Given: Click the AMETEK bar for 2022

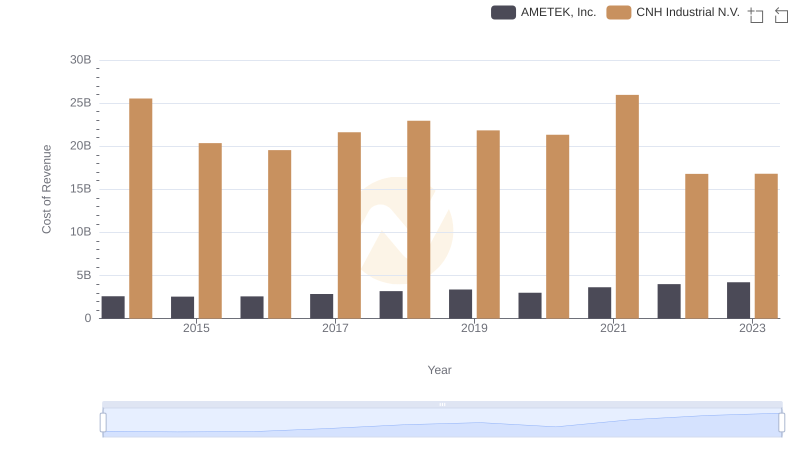Looking at the screenshot, I should (669, 301).
